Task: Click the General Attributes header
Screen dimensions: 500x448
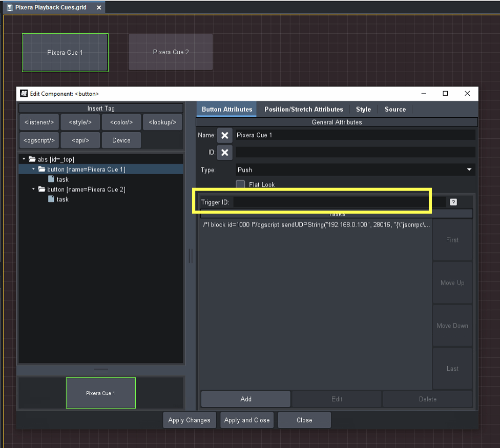Action: [x=337, y=122]
